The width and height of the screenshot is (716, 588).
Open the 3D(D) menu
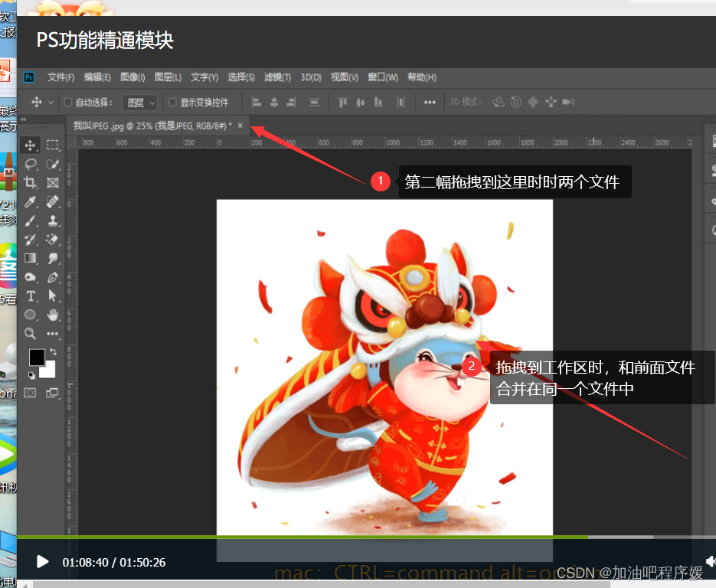point(311,77)
